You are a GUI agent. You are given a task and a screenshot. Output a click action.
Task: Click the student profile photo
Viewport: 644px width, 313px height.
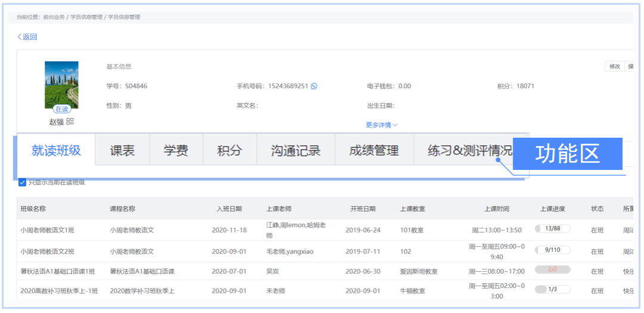(x=61, y=85)
